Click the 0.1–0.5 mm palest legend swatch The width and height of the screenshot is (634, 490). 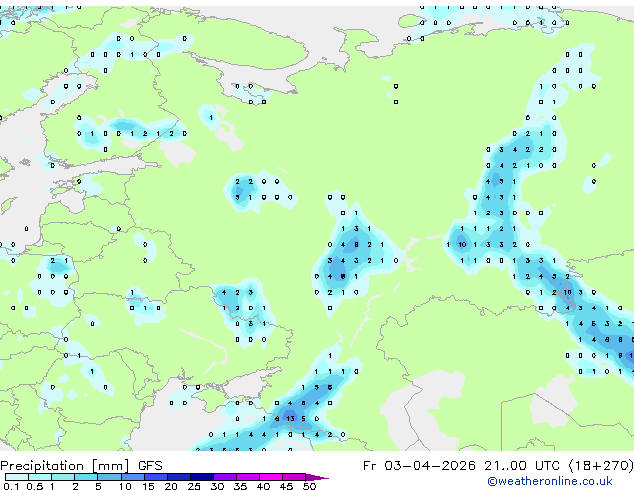pos(17,477)
